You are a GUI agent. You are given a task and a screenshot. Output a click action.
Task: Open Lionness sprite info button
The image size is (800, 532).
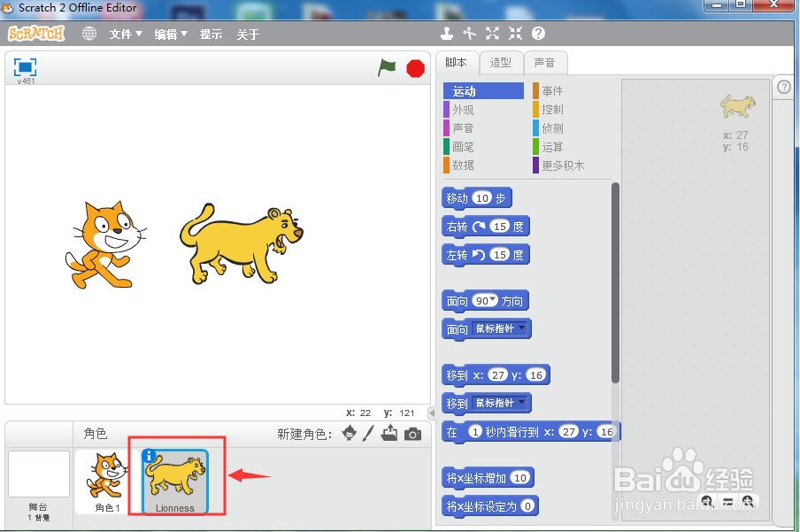[149, 455]
